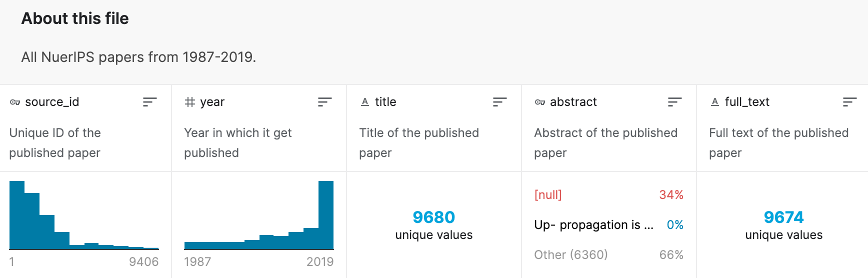Click the 'Up- propagation is ...' value row

click(x=608, y=225)
